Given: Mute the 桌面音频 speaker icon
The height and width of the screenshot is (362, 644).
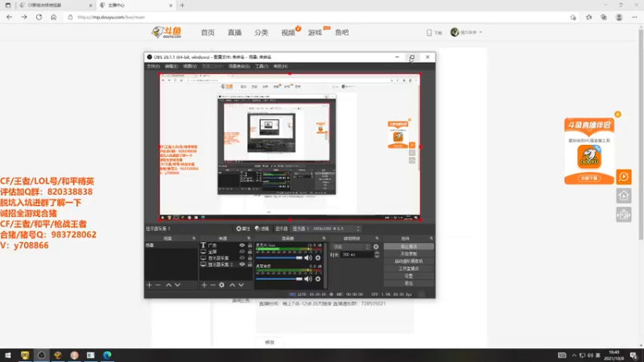Looking at the screenshot, I should pyautogui.click(x=308, y=279).
